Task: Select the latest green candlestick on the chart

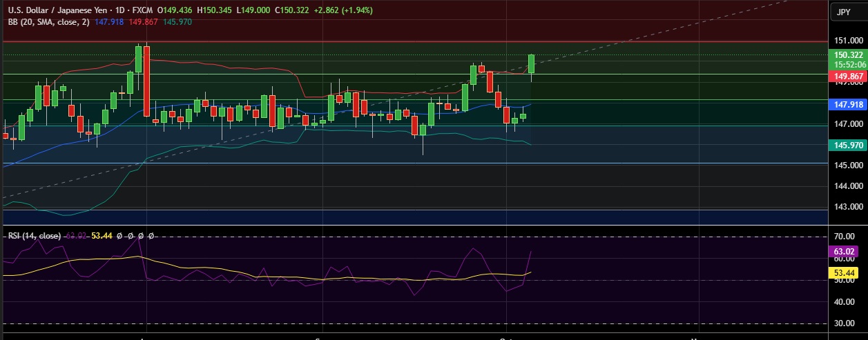Action: (532, 64)
